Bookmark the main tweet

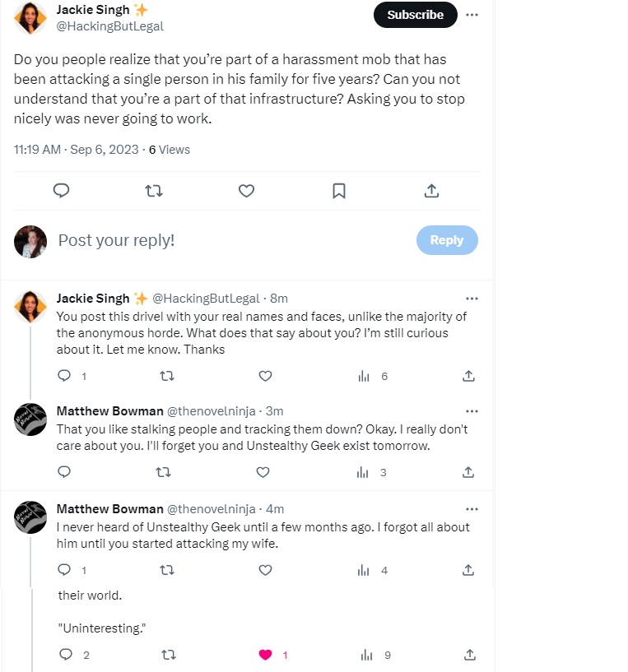[x=338, y=191]
